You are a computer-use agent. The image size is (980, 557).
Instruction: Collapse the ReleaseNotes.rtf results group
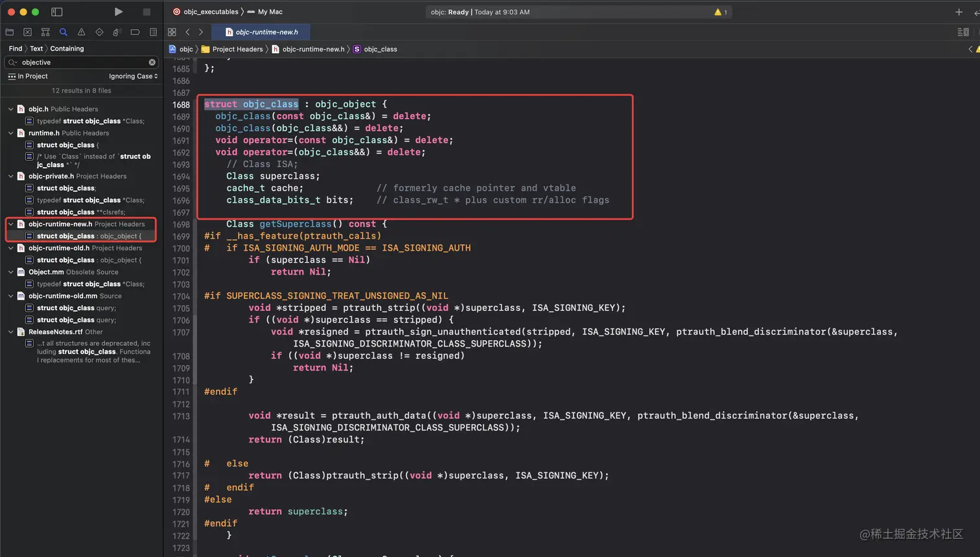10,332
